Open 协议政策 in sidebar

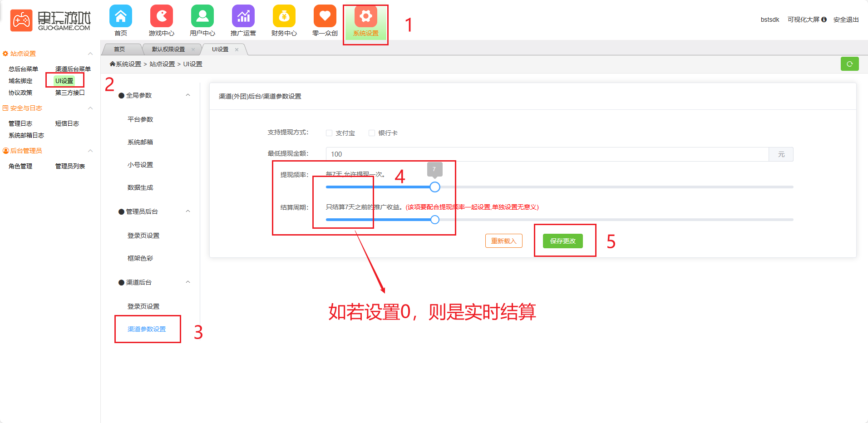pos(20,93)
